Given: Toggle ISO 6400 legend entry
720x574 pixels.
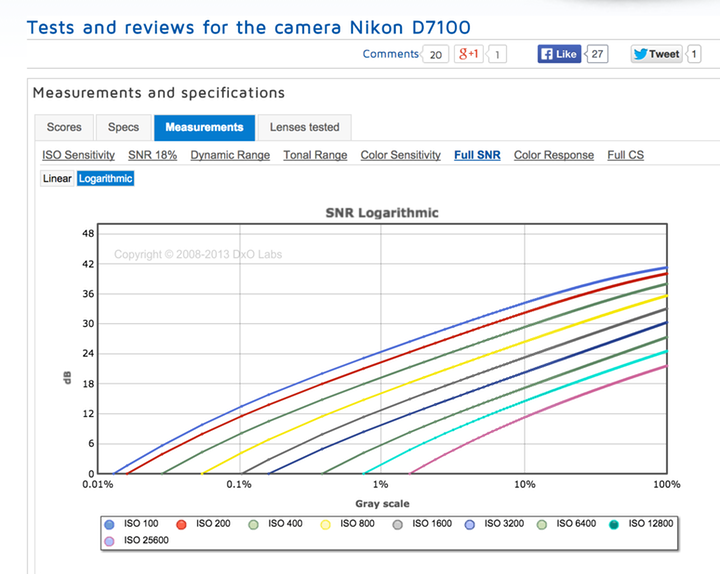Looking at the screenshot, I should (x=564, y=523).
